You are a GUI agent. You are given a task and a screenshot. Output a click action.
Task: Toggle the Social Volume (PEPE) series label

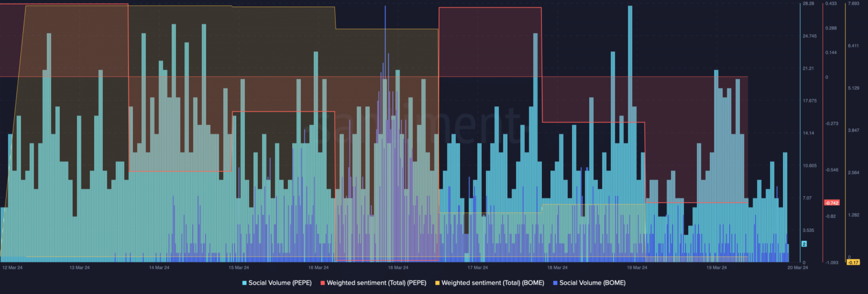point(280,282)
